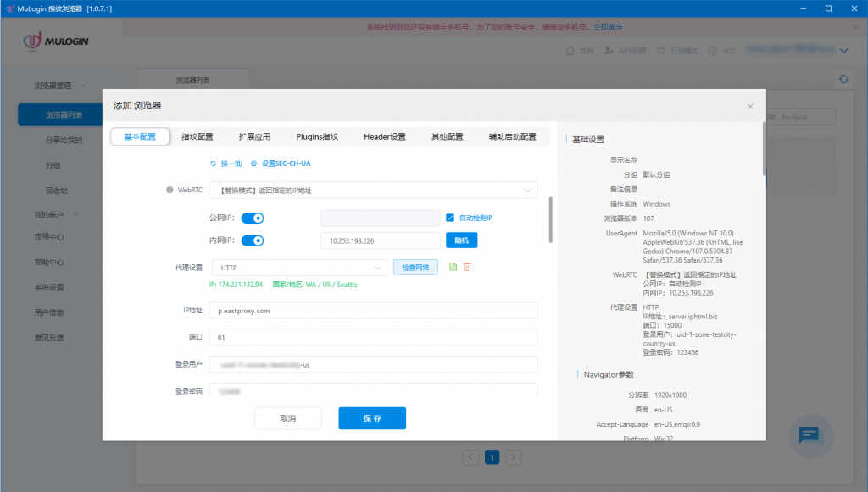This screenshot has width=868, height=492.
Task: Uncheck the 自动检测IP checkbox
Action: click(451, 218)
